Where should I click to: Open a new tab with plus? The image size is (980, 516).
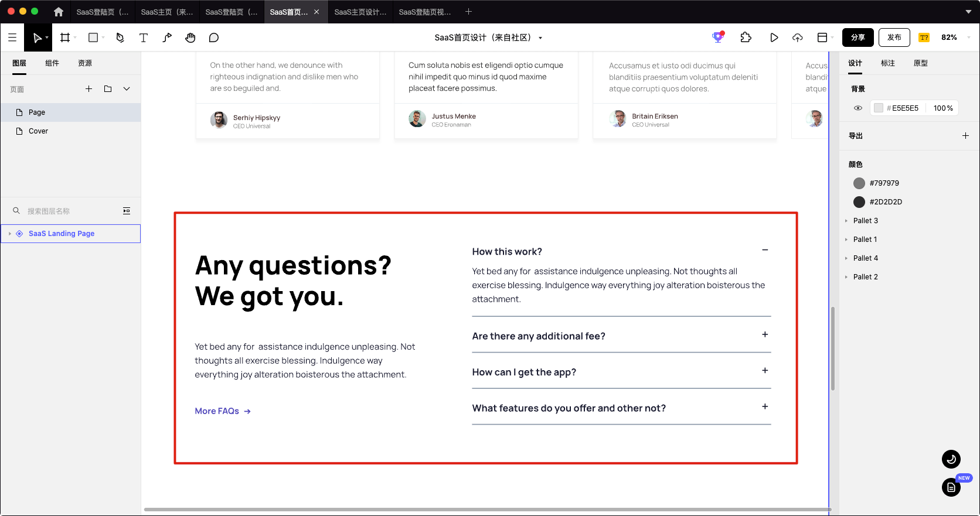coord(468,12)
